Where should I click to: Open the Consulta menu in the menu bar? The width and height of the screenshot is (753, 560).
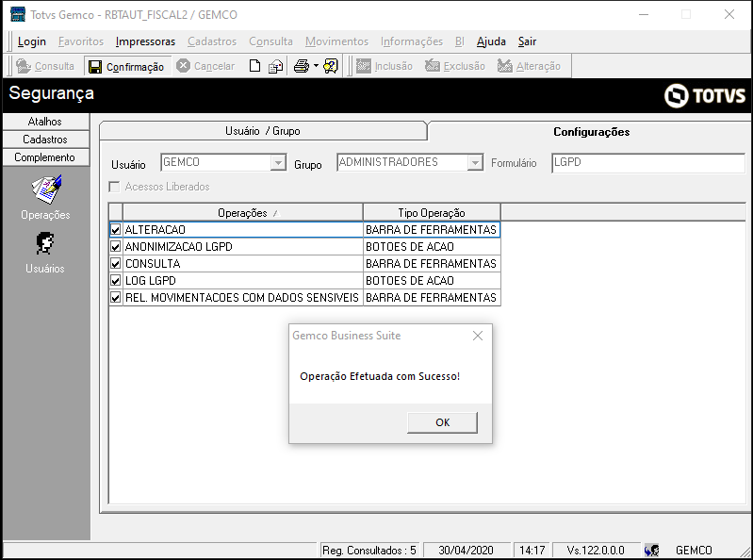point(270,41)
